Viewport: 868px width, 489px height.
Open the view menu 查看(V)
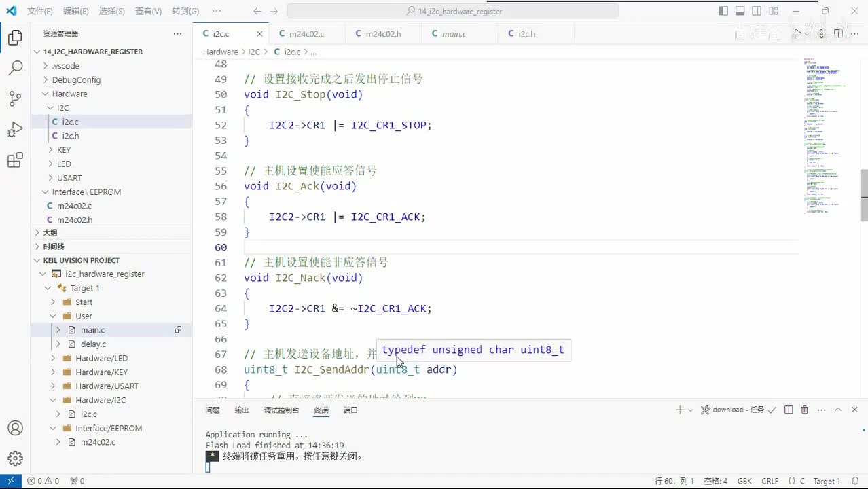click(148, 11)
